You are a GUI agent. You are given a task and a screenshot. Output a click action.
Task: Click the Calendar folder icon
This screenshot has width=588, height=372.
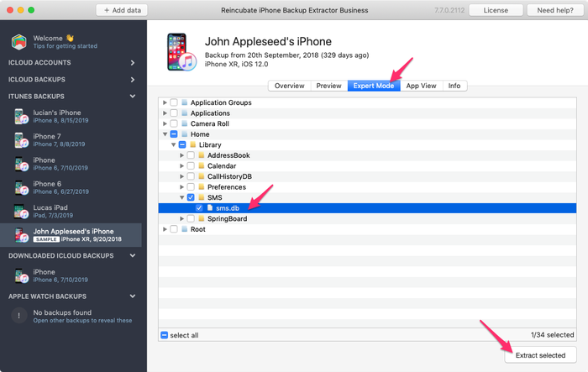tap(202, 165)
